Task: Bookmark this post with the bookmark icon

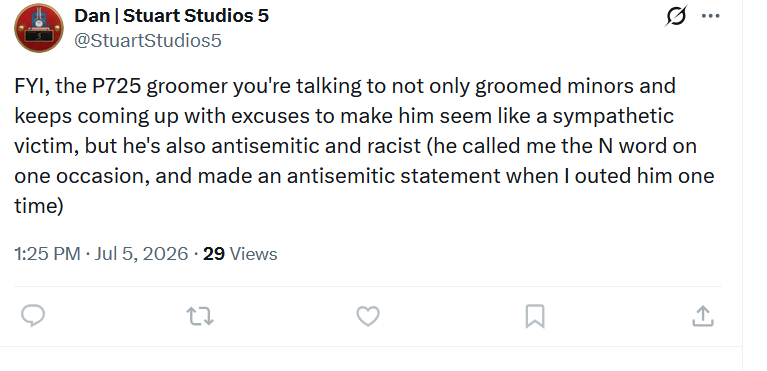Action: (x=535, y=316)
